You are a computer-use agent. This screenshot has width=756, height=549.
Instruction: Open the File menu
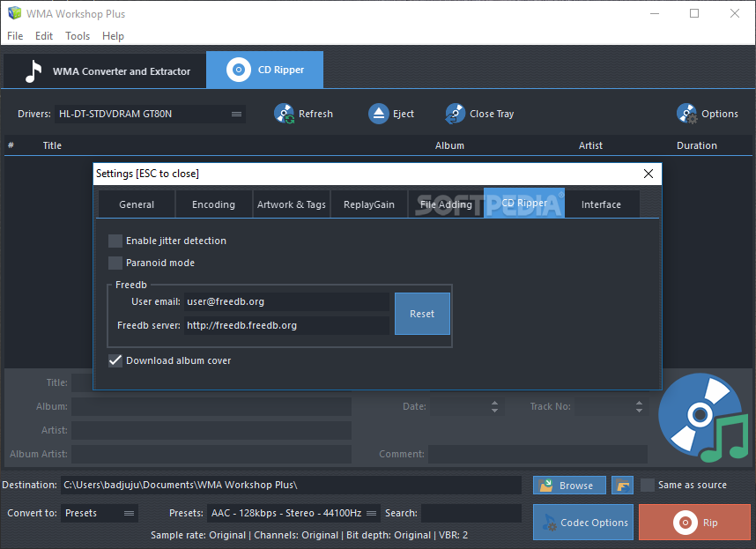tap(15, 36)
